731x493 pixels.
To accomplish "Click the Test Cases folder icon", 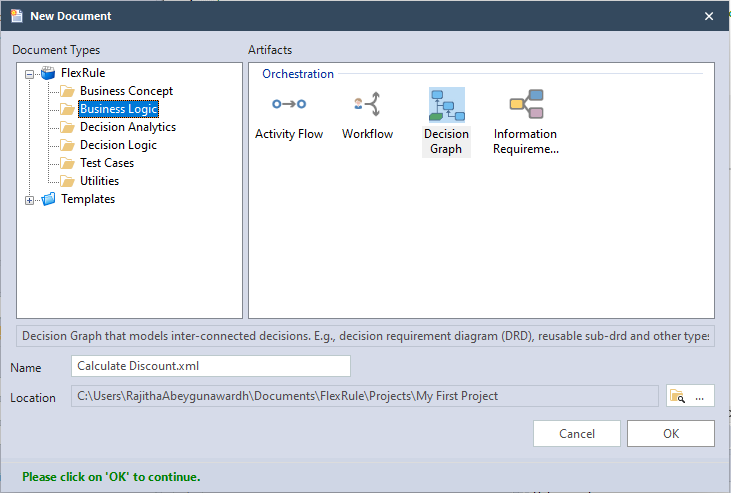I will 68,163.
